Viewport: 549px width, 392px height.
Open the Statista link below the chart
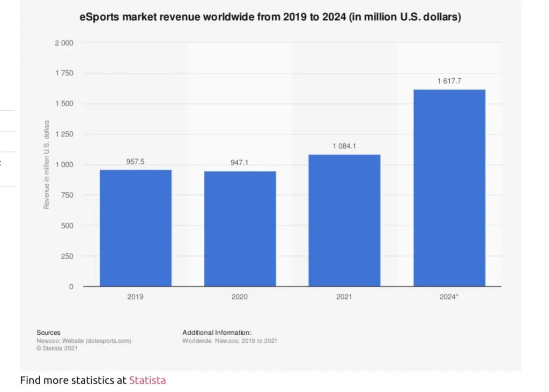click(x=147, y=381)
